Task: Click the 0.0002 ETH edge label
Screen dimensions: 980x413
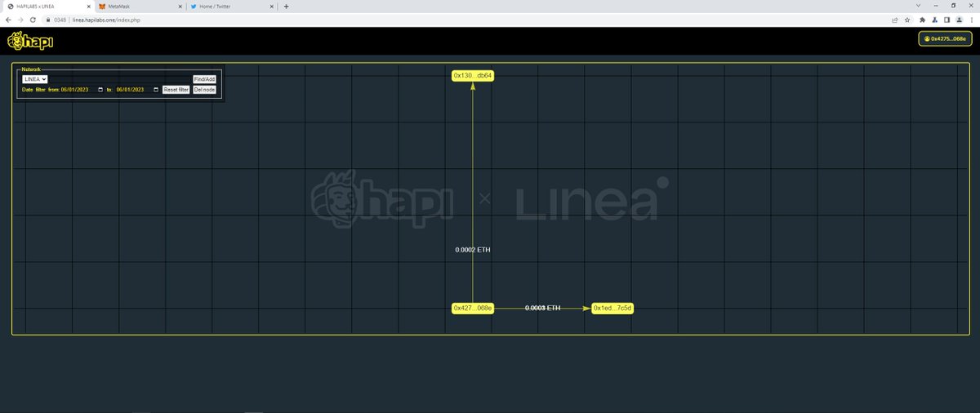Action: [473, 250]
